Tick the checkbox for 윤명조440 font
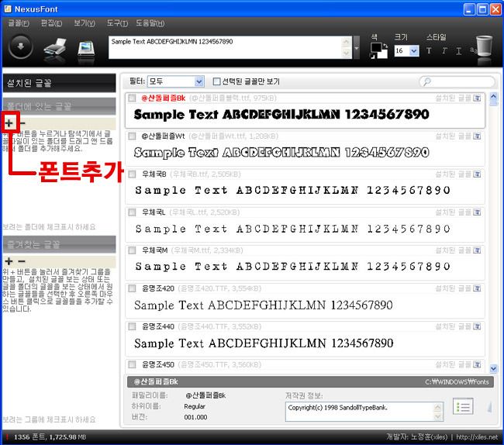The width and height of the screenshot is (504, 445). point(132,326)
